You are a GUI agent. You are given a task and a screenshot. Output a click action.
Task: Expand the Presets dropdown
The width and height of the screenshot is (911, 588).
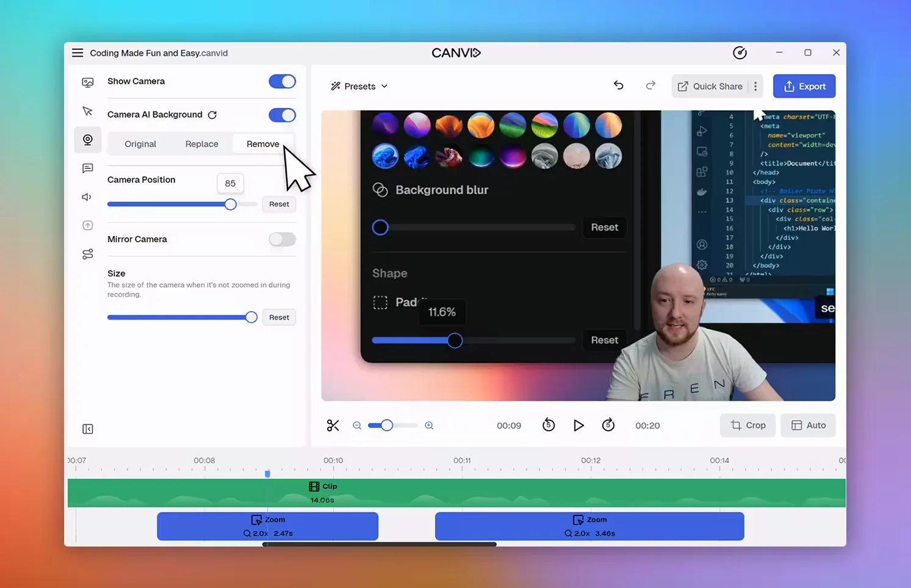click(359, 87)
